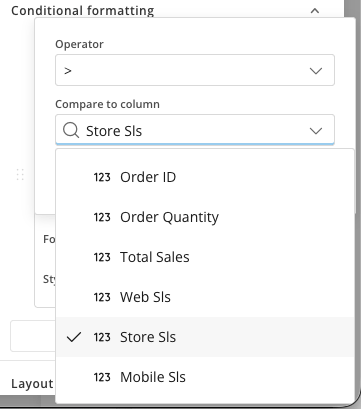361x409 pixels.
Task: Open the Operator dropdown
Action: coord(195,70)
